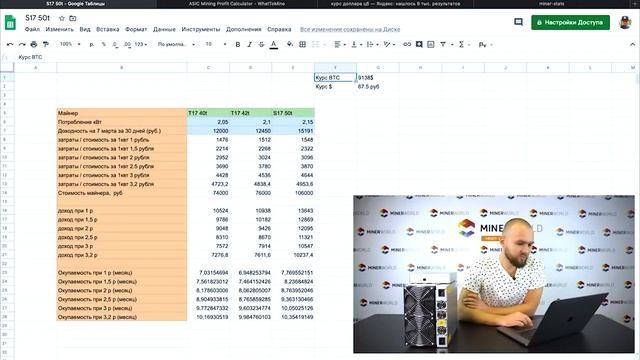This screenshot has width=640, height=360.
Task: Toggle bold formatting
Action: (238, 44)
